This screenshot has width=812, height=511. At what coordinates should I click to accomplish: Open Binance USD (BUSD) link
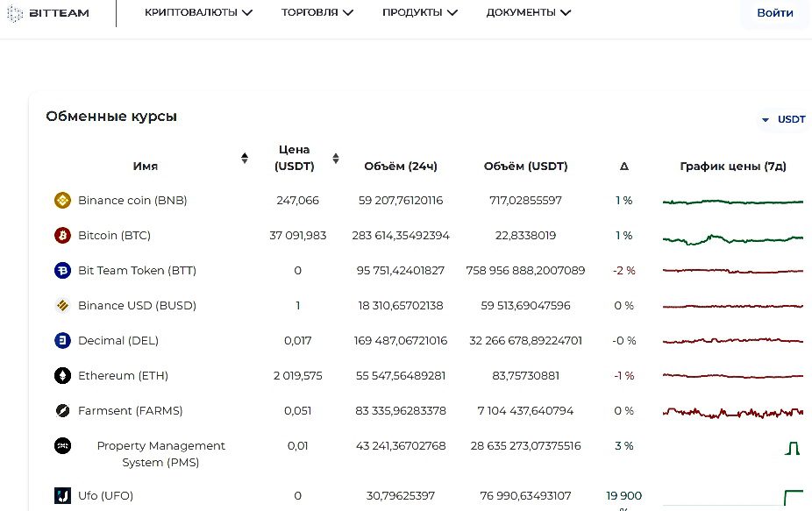137,306
